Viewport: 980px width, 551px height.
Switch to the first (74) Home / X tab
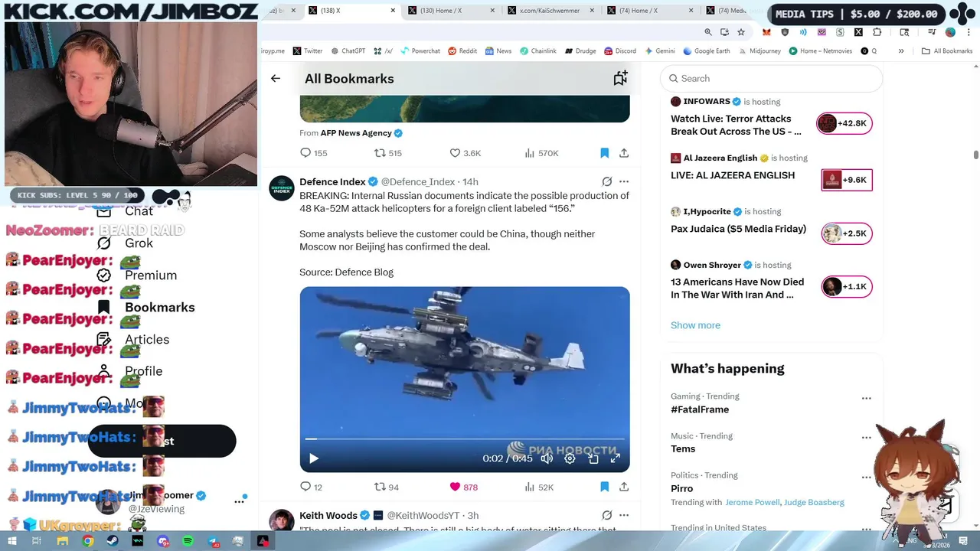click(651, 11)
